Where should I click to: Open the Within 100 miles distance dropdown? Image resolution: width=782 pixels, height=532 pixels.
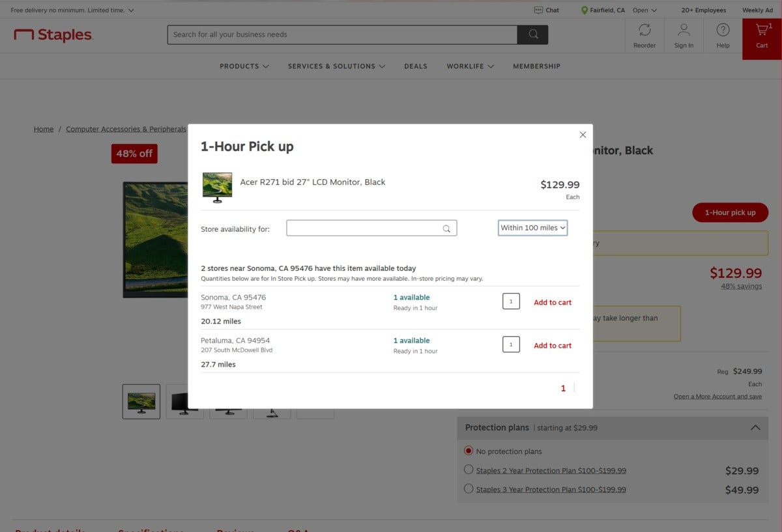pos(533,228)
